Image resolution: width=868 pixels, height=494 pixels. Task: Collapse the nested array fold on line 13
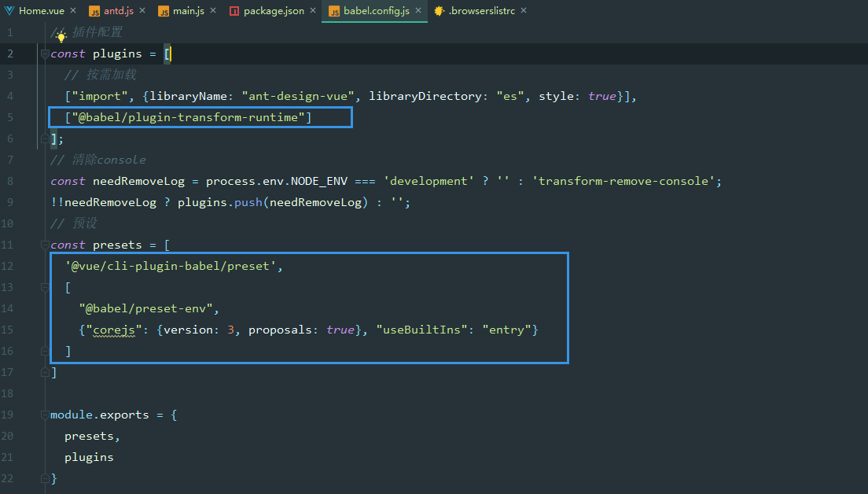pyautogui.click(x=45, y=287)
